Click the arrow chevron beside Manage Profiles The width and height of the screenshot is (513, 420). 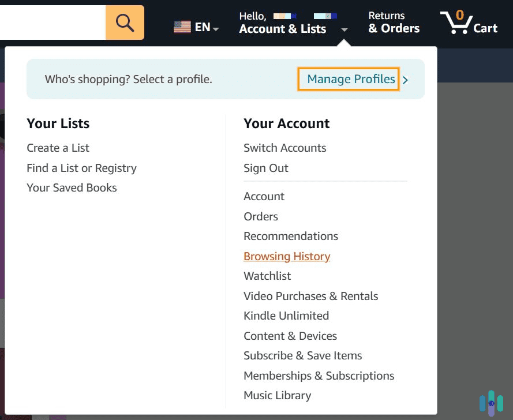pos(406,80)
